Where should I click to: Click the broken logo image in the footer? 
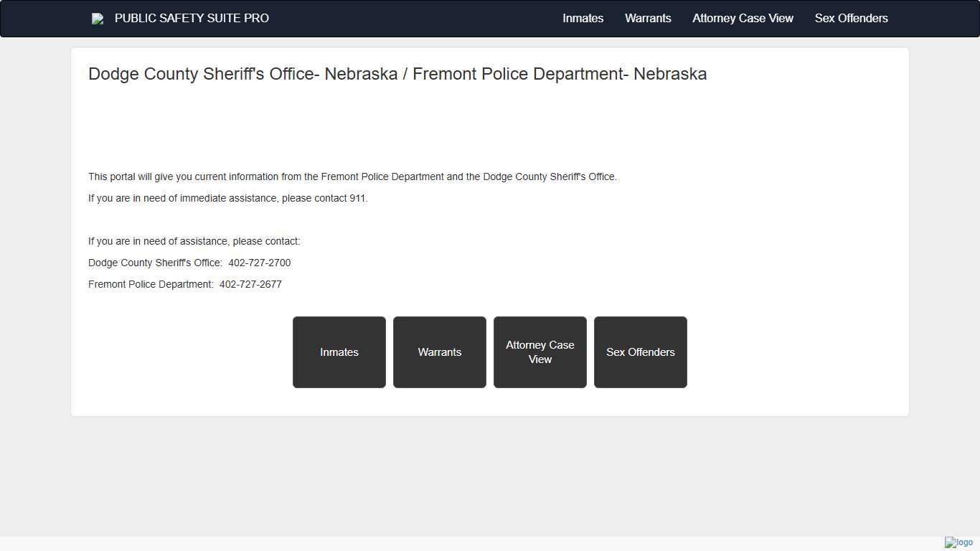[958, 543]
